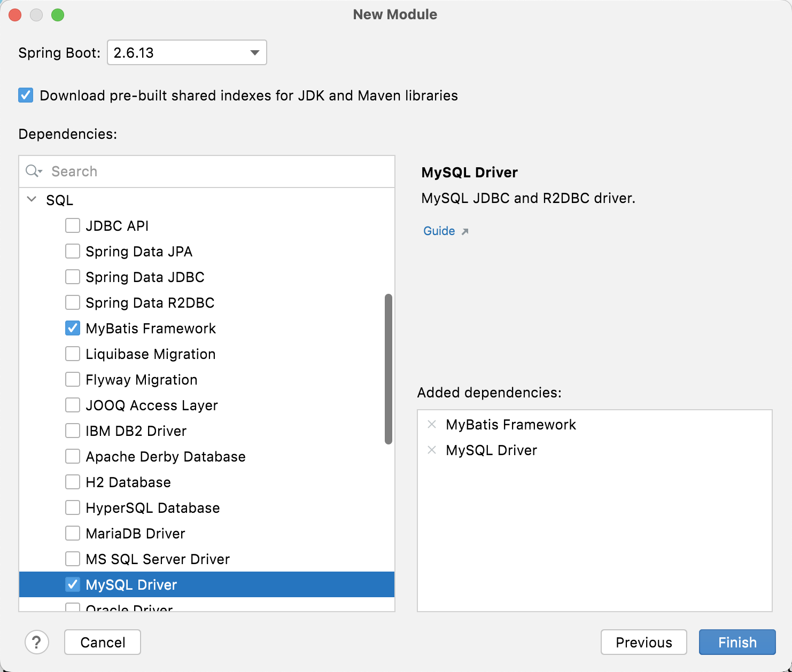This screenshot has height=672, width=792.
Task: Check the IBM DB2 Driver dependency
Action: click(x=73, y=431)
